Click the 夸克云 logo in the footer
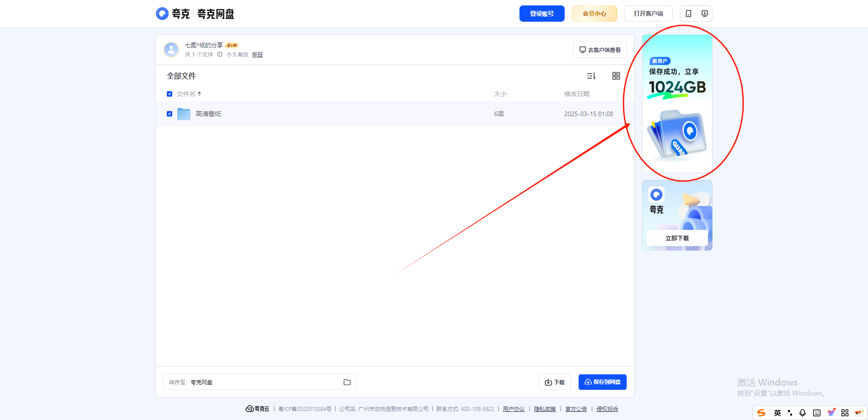The width and height of the screenshot is (868, 420). coord(257,409)
